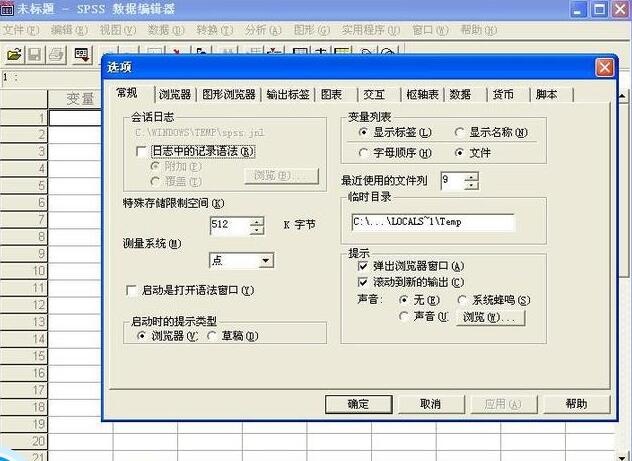Open the 分析 menu in menu bar
Viewport: 632px width, 461px height.
[x=263, y=30]
